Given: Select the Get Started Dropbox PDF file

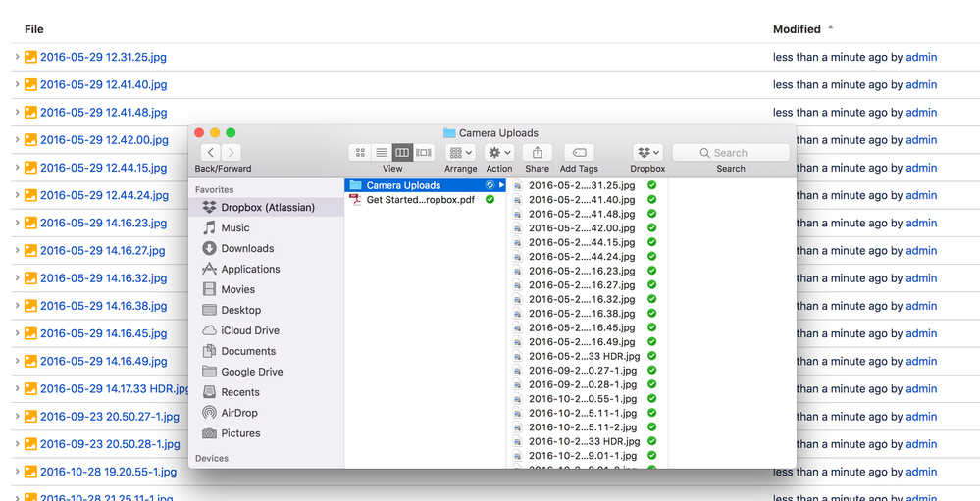Looking at the screenshot, I should pos(425,200).
